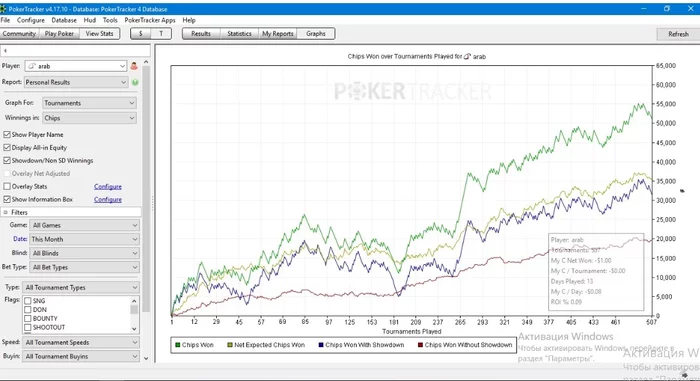Click the Flags list scroll up arrow
Screen dimensions: 700x381
pyautogui.click(x=134, y=301)
